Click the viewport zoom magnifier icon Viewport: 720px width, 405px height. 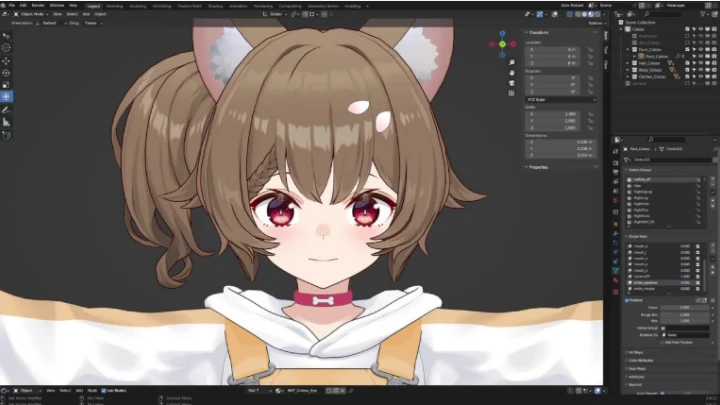(512, 62)
